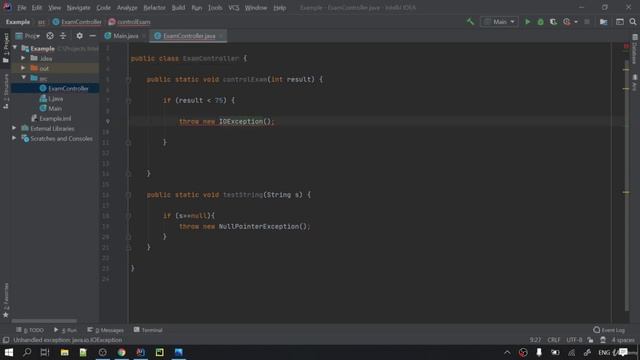The height and width of the screenshot is (360, 640).
Task: Click the Example breadcrumb in navigation bar
Action: (18, 22)
